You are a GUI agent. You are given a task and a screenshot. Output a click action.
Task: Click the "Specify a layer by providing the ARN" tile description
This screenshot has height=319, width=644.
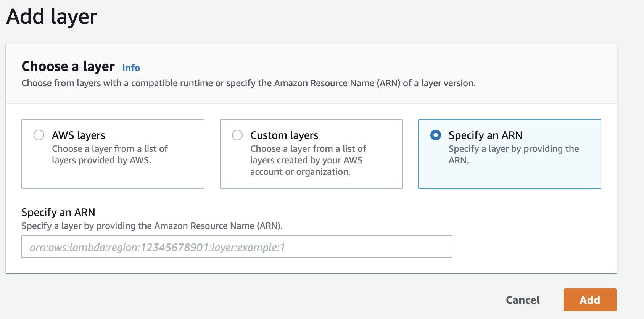coord(514,149)
